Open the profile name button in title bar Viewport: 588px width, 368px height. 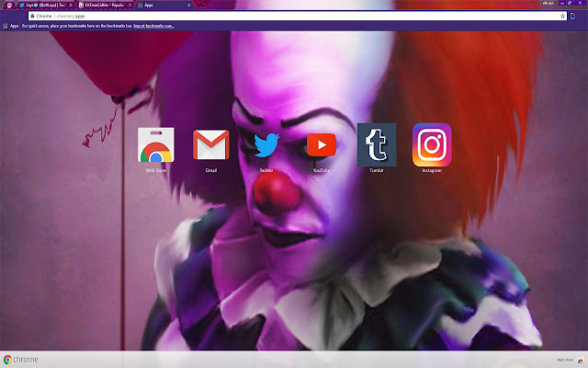point(548,3)
